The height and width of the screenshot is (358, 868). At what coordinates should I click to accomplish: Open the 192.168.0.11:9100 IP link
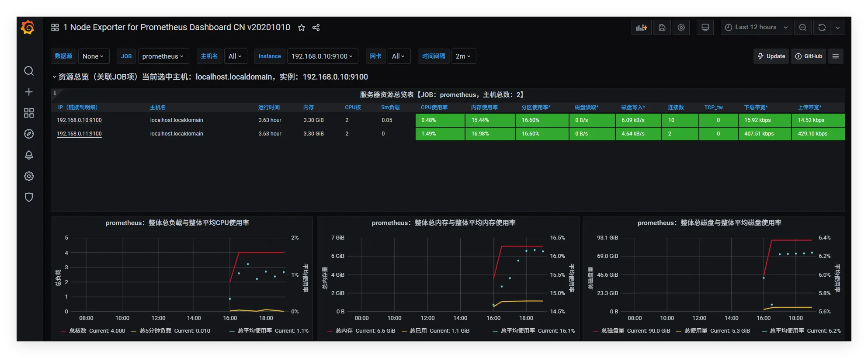[x=79, y=134]
